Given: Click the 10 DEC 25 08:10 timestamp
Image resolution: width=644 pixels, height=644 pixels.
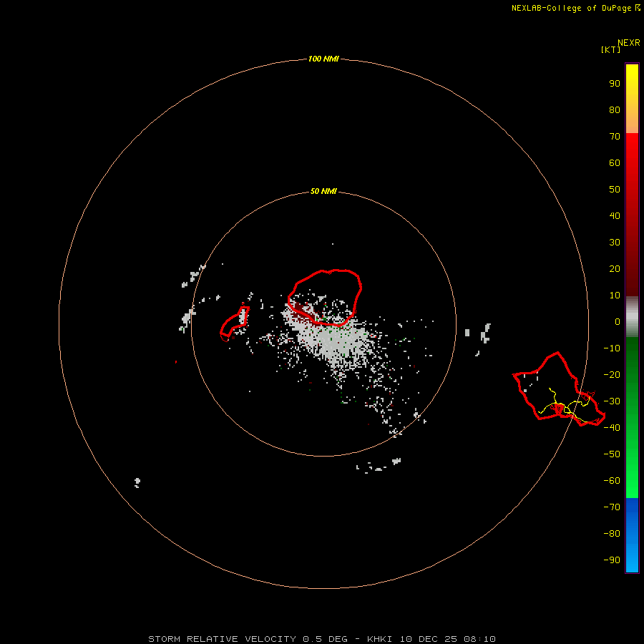Looking at the screenshot, I should (448, 639).
